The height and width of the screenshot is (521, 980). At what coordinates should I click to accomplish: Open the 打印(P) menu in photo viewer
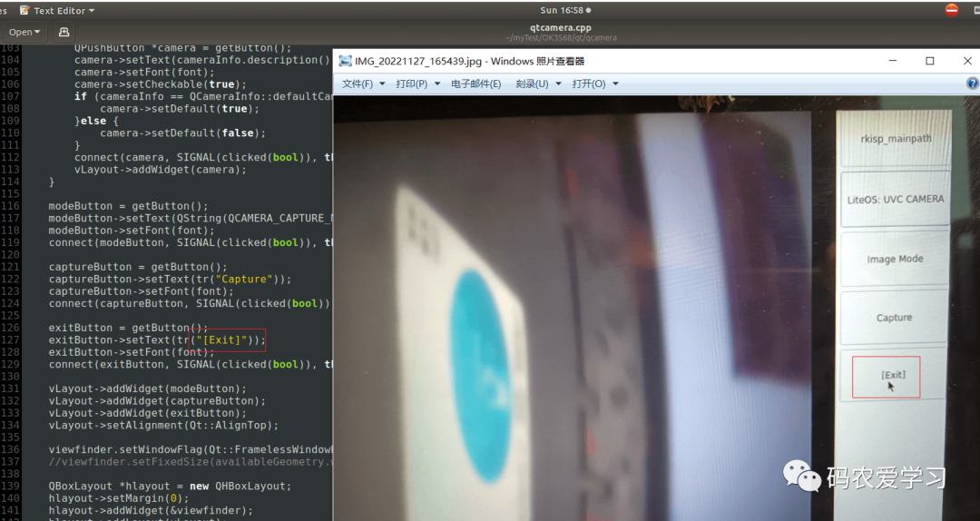click(x=411, y=84)
